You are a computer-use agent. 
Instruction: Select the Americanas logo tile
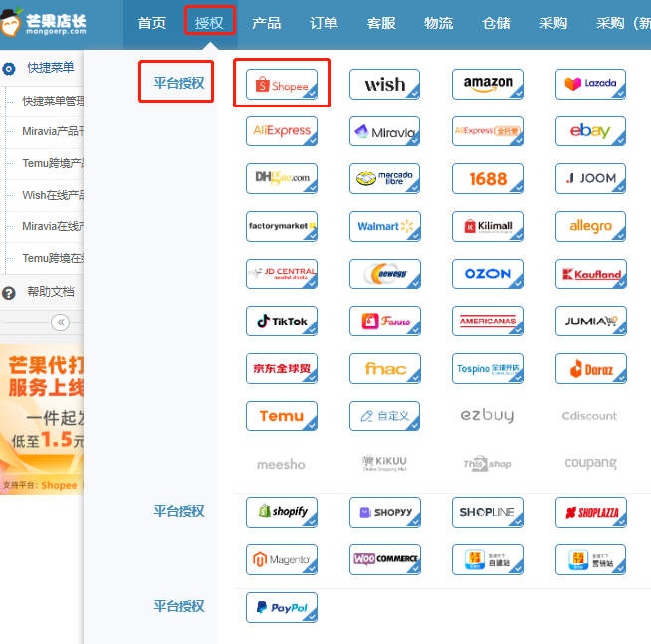coord(488,321)
